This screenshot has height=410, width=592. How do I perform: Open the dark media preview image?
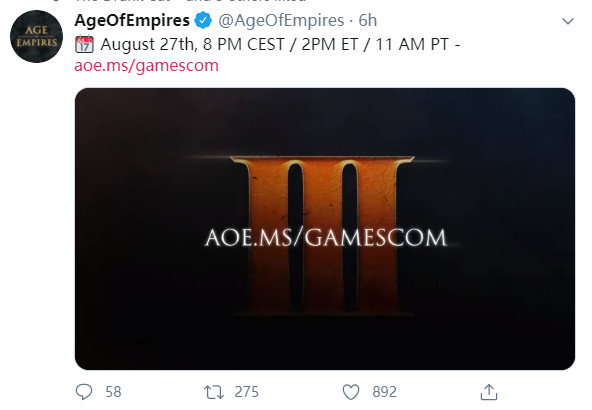point(325,229)
